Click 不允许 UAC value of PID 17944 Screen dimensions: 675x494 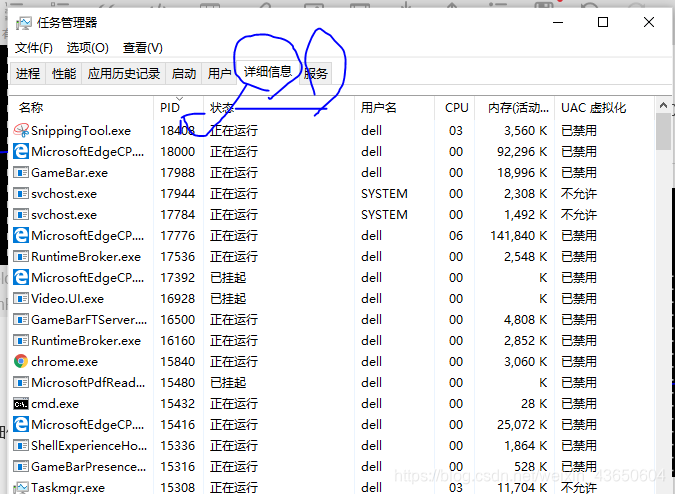click(579, 194)
